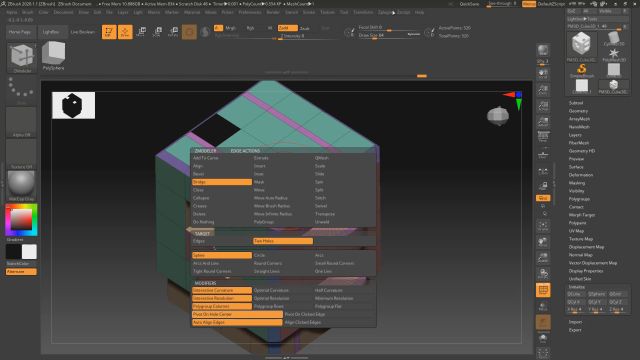
Task: Click the Zoom canvas icon
Action: [x=543, y=90]
